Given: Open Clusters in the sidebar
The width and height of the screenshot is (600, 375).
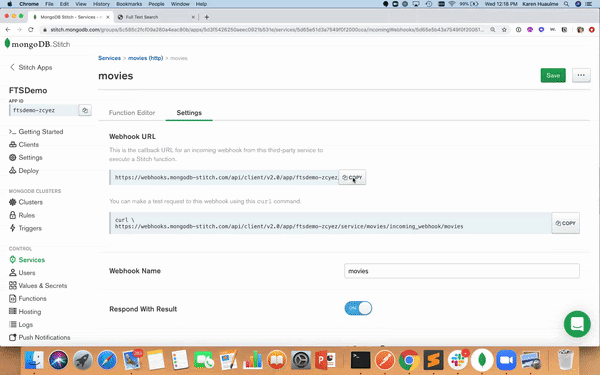Looking at the screenshot, I should coord(26,202).
